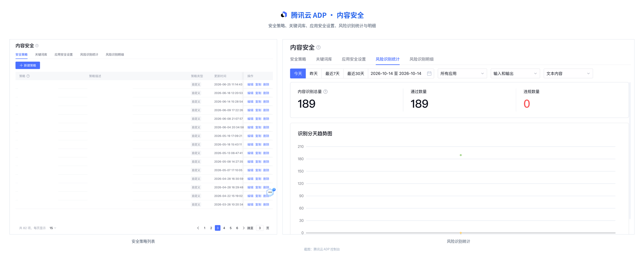Screen dimensions: 644x263
Task: Click 编辑 for row updated 2026-05-19 17:09:21
Action: coord(250,136)
